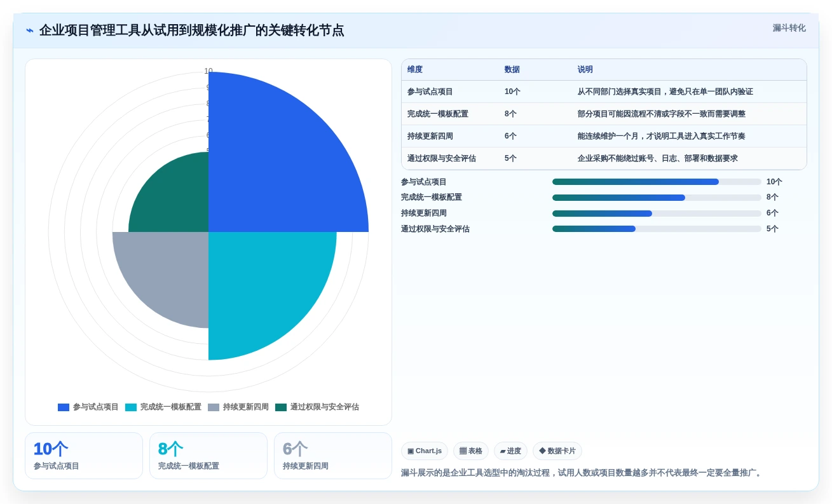Select the 完成统一模板配置 table row cell
Viewport: 832px width, 504px height.
click(x=438, y=114)
